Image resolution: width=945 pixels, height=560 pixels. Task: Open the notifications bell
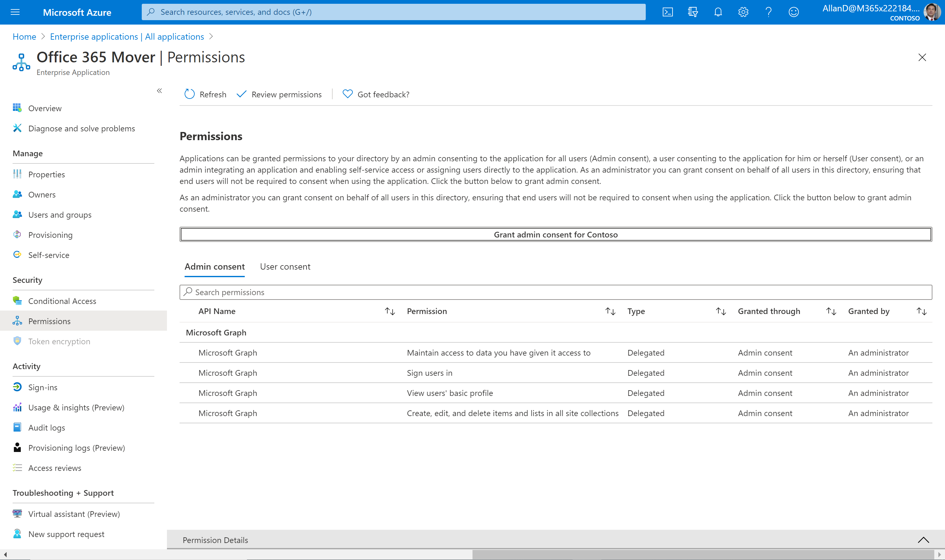point(718,12)
